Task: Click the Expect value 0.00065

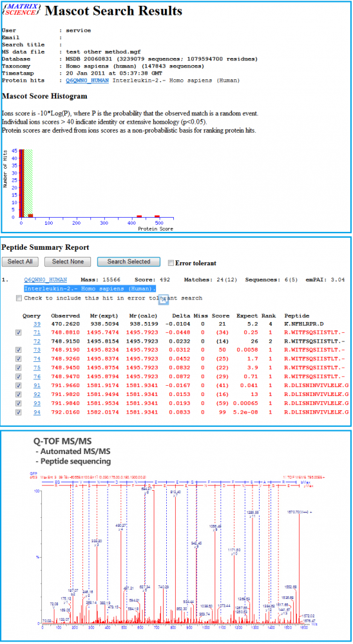Action: [x=245, y=402]
